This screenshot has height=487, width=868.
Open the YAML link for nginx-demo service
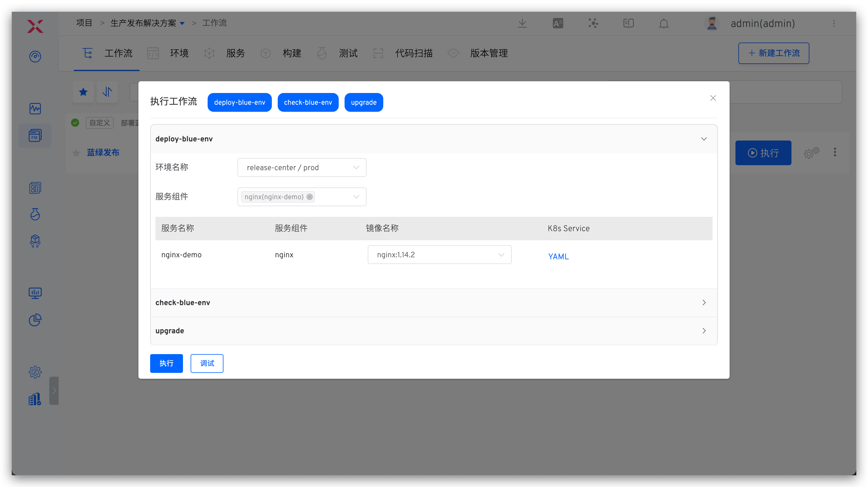tap(558, 256)
